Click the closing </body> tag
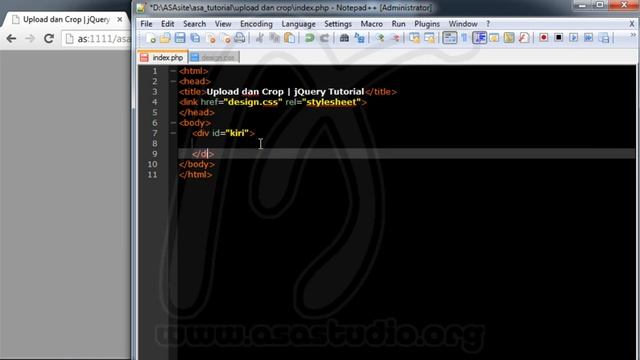Screen dimensions: 640x360 [196, 164]
